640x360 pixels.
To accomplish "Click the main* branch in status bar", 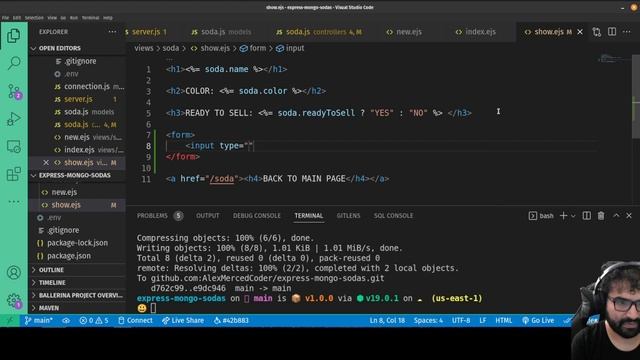I will pos(38,320).
